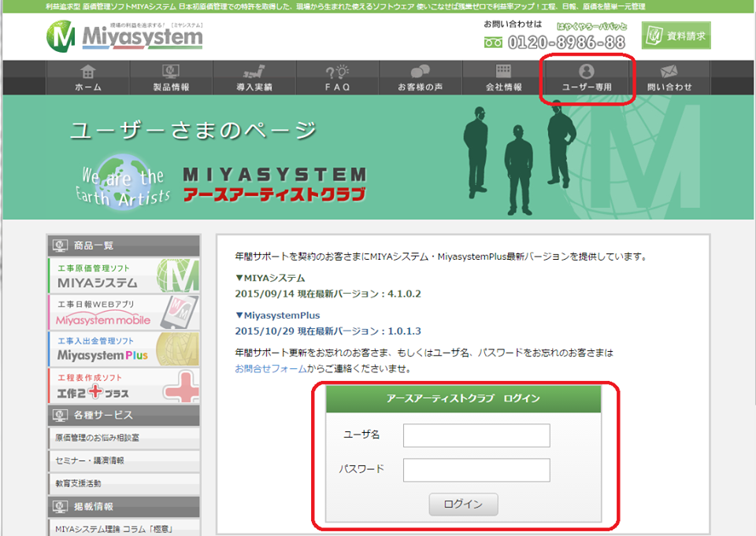Open the 工事日報WEBアプリ Miyasystem mobile banner
The height and width of the screenshot is (536, 756).
click(x=124, y=312)
